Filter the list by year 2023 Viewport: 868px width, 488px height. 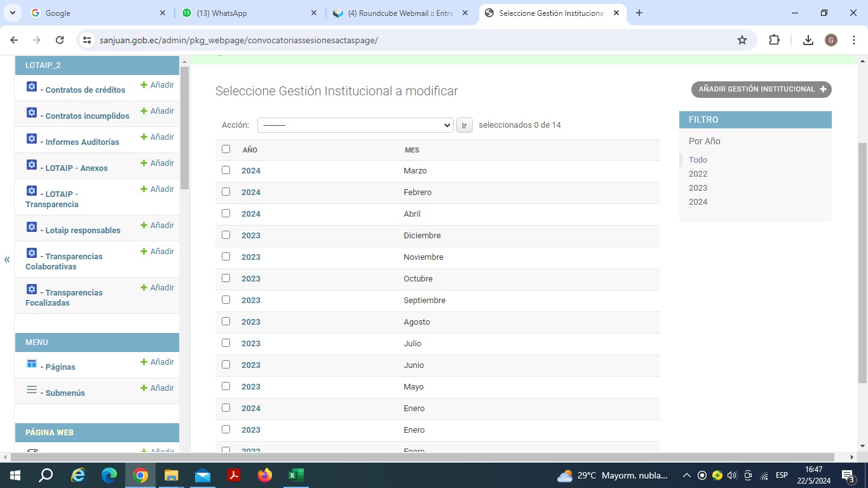click(698, 188)
